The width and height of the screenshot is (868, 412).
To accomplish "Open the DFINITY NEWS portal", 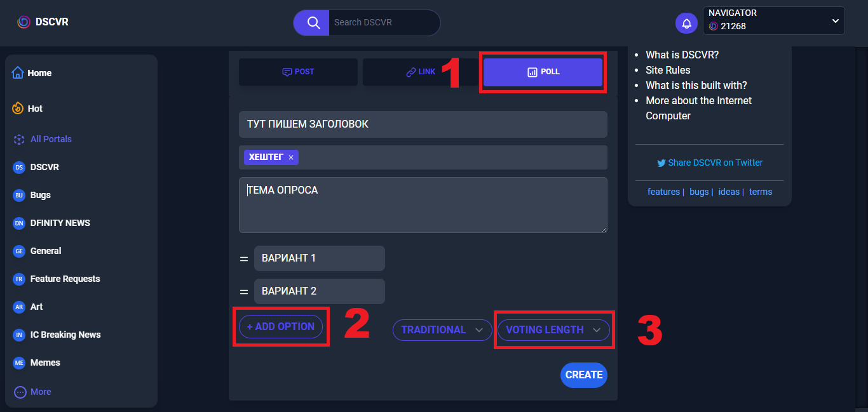I will click(60, 223).
